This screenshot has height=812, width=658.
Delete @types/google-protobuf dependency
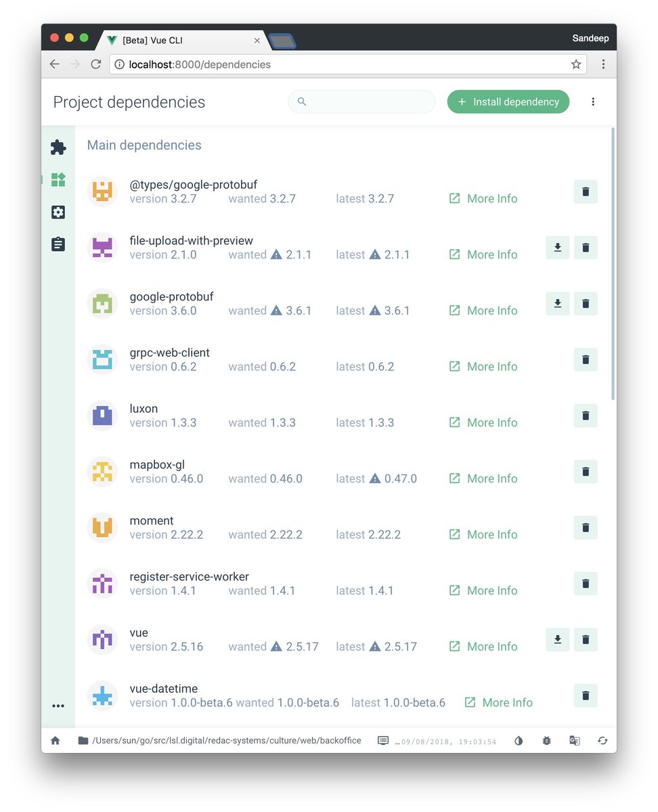pyautogui.click(x=586, y=191)
